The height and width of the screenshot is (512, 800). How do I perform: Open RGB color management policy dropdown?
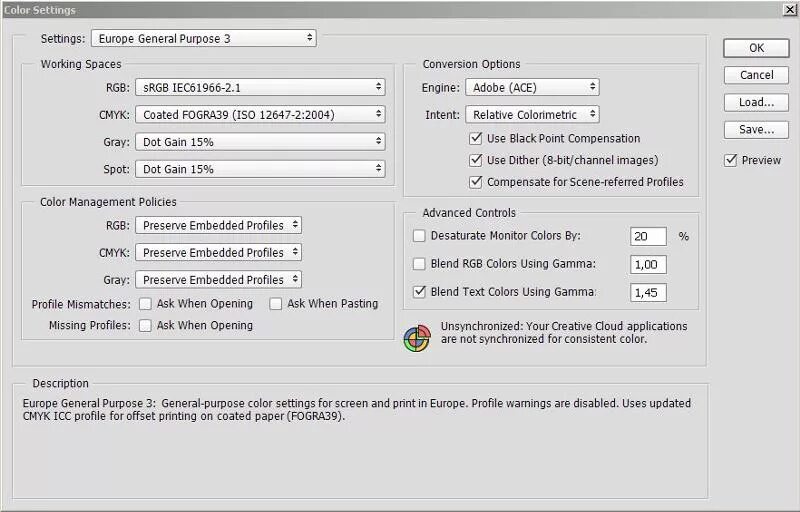(218, 225)
